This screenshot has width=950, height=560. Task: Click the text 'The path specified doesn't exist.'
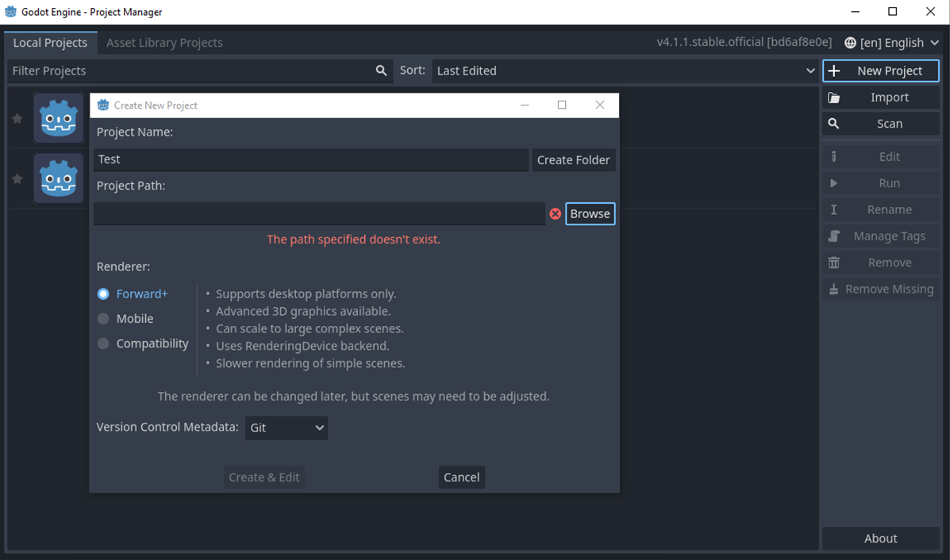click(x=353, y=240)
